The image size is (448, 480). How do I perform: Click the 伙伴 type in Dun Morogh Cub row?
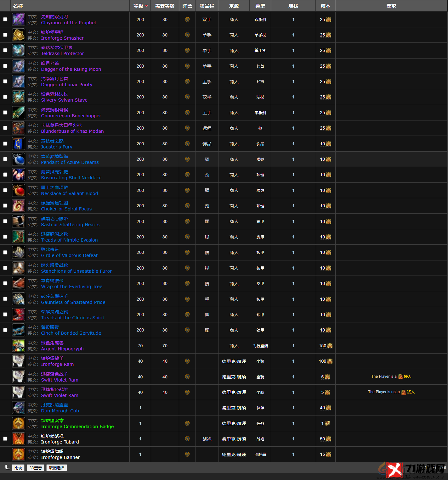click(260, 408)
